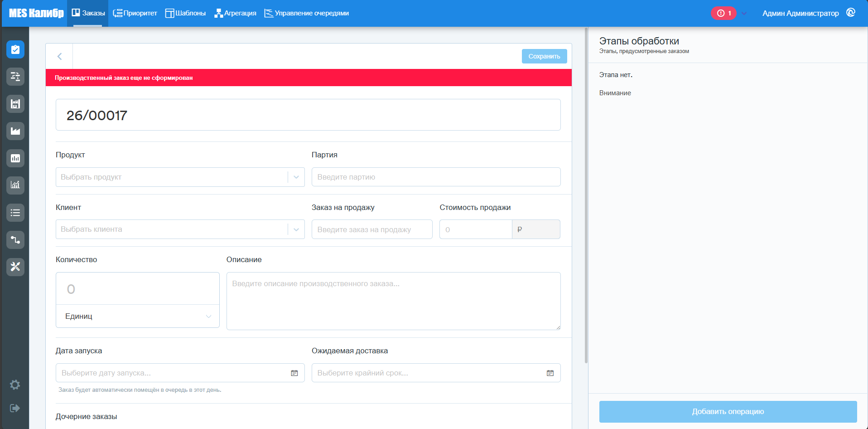Open the ruble currency selector
The height and width of the screenshot is (429, 868).
[x=536, y=229]
